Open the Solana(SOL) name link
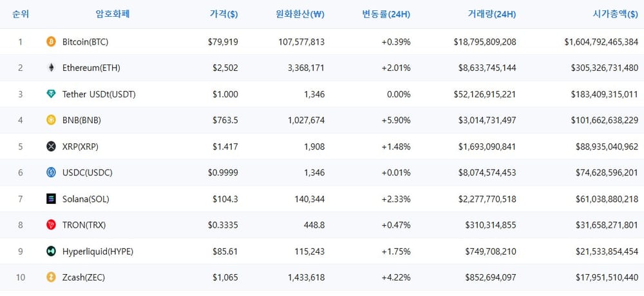The width and height of the screenshot is (644, 296). (86, 199)
